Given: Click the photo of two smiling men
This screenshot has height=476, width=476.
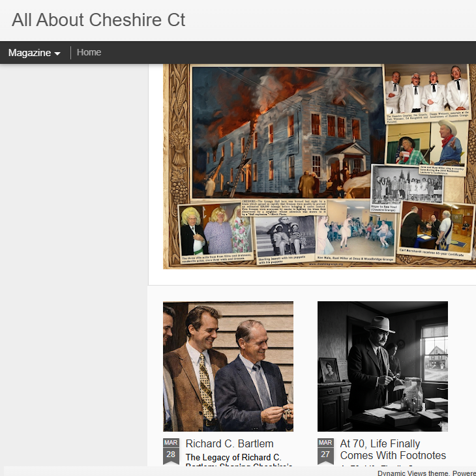Looking at the screenshot, I should 228,366.
